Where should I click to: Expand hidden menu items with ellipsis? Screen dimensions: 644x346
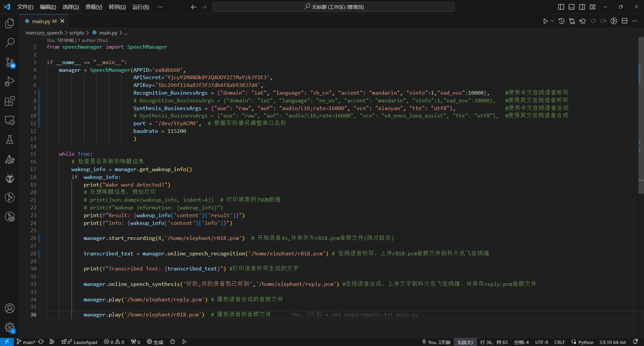[160, 7]
